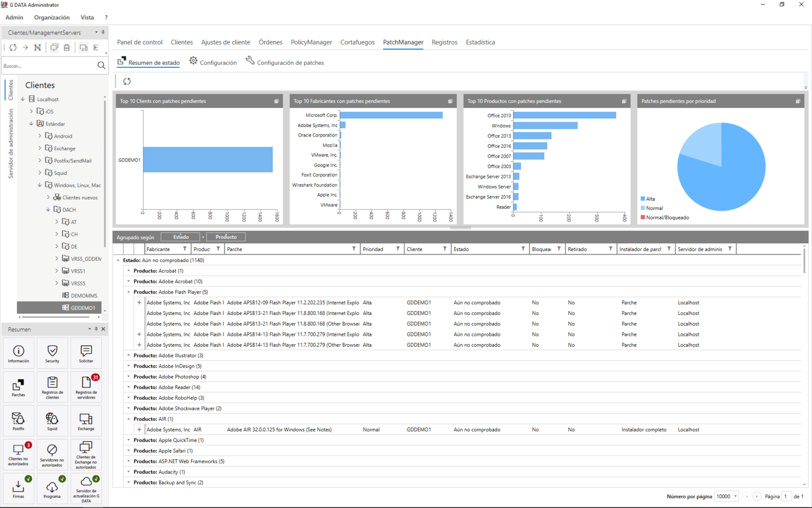Open the Security summary tile
Viewport: 812px width, 508px height.
point(52,353)
